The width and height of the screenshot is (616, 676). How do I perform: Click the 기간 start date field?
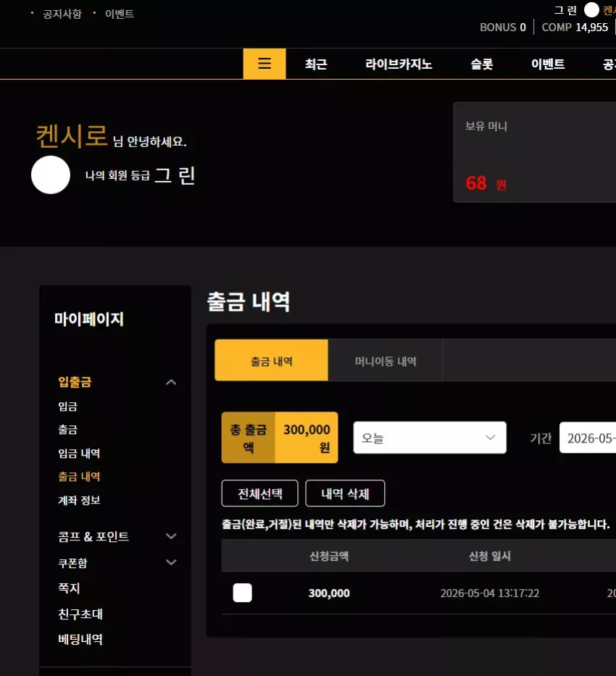coord(588,438)
